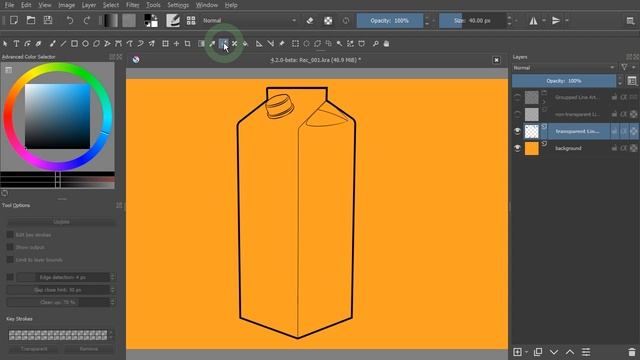Select the Measure tool
The width and height of the screenshot is (640, 360).
tap(259, 44)
